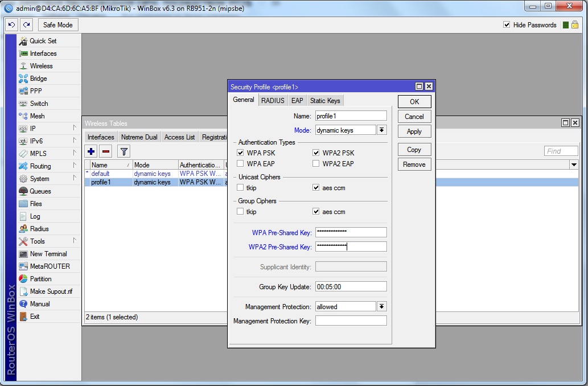Remove selected entry with red minus icon
Viewport: 588px width, 386px height.
pyautogui.click(x=106, y=151)
